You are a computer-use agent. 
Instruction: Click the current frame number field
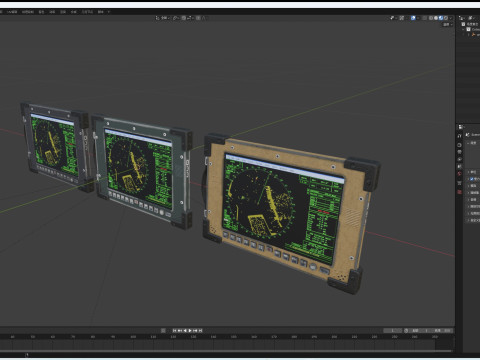coord(393,331)
